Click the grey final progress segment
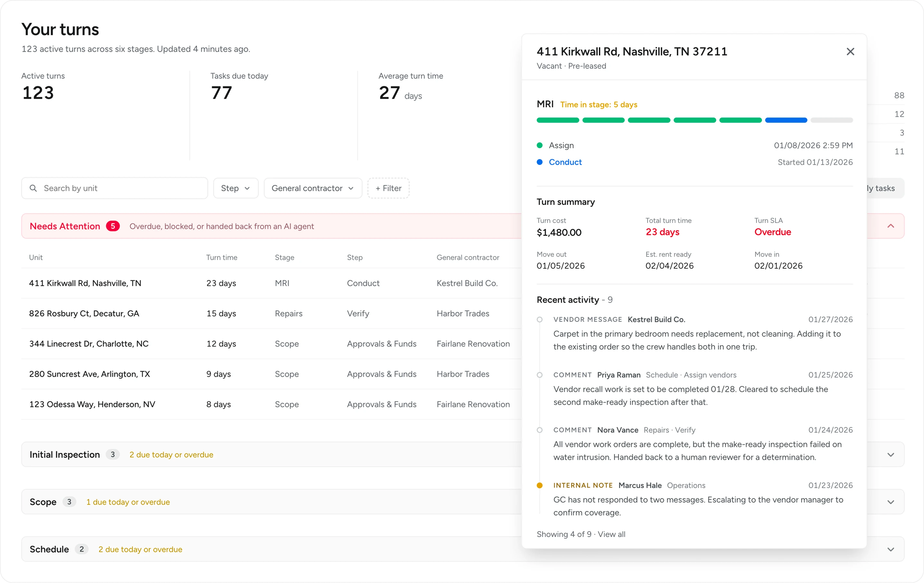 point(832,120)
